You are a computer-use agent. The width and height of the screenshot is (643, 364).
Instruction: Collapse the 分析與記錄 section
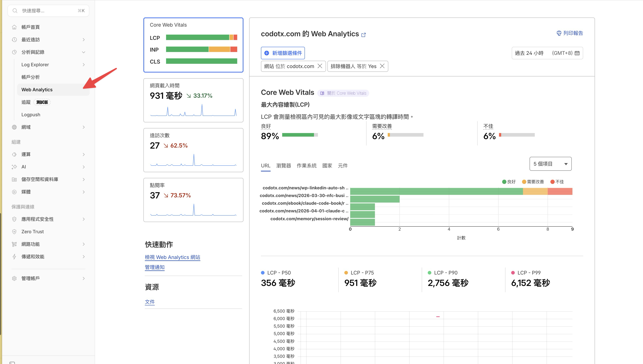coord(83,52)
